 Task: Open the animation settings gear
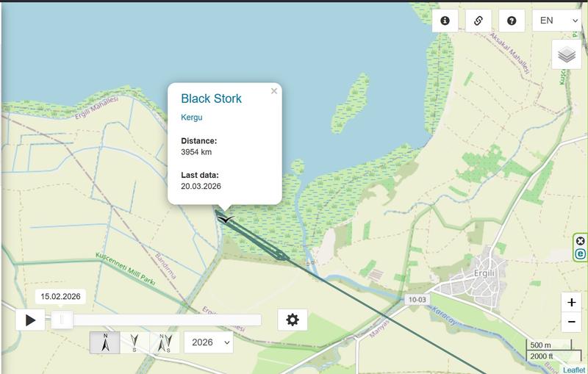pyautogui.click(x=293, y=320)
